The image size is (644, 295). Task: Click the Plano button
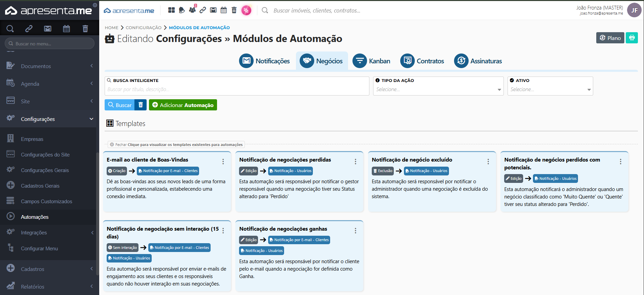(x=610, y=38)
